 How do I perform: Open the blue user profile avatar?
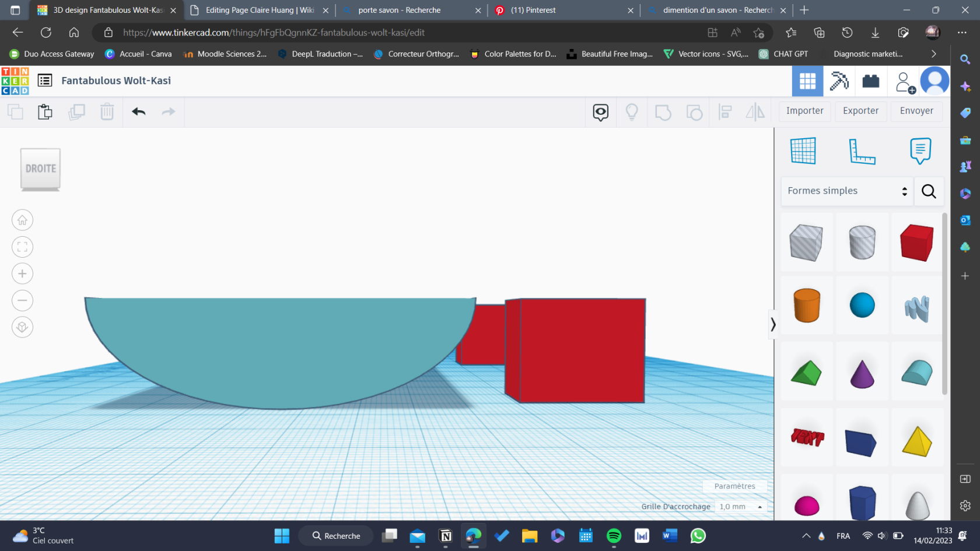click(935, 81)
